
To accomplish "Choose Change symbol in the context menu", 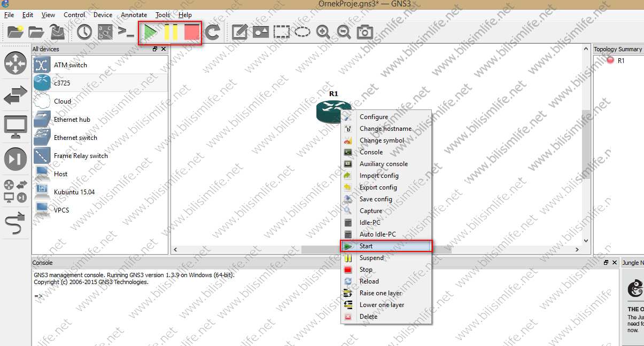I will coord(386,140).
